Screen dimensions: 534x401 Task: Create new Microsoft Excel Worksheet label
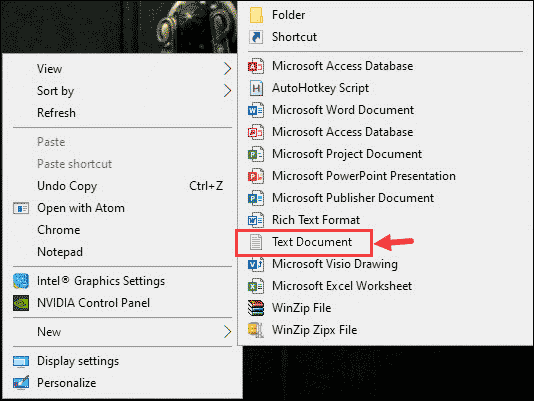pyautogui.click(x=342, y=286)
